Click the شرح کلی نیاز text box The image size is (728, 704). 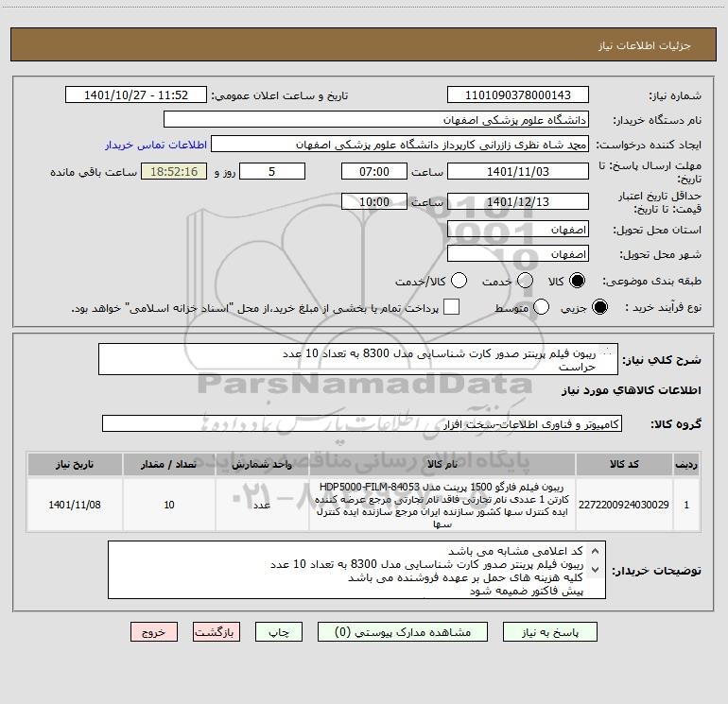[x=358, y=359]
